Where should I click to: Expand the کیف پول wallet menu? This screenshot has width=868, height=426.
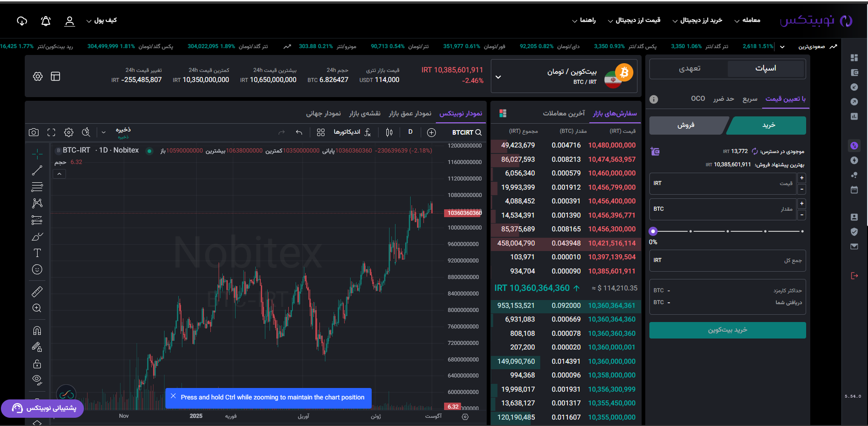[102, 20]
